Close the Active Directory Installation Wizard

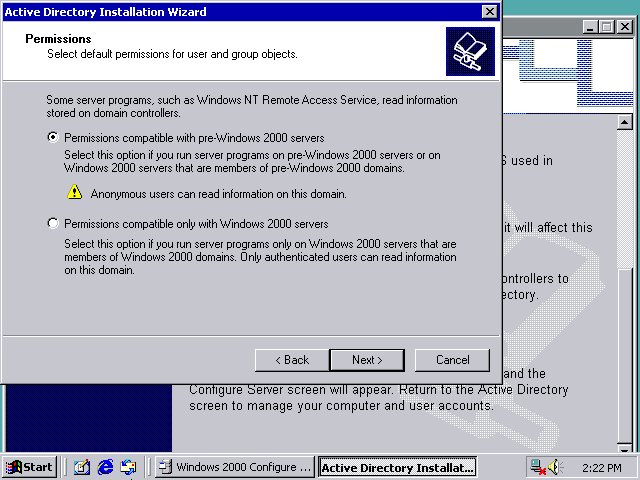coord(489,11)
